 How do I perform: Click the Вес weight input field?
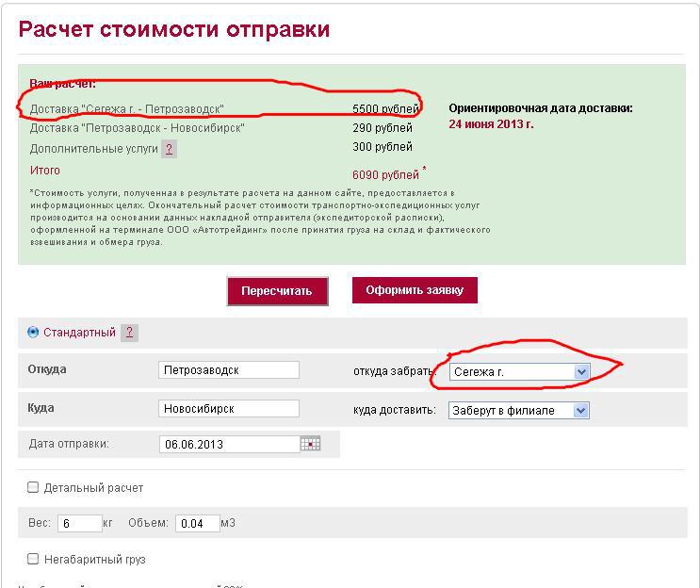point(79,523)
